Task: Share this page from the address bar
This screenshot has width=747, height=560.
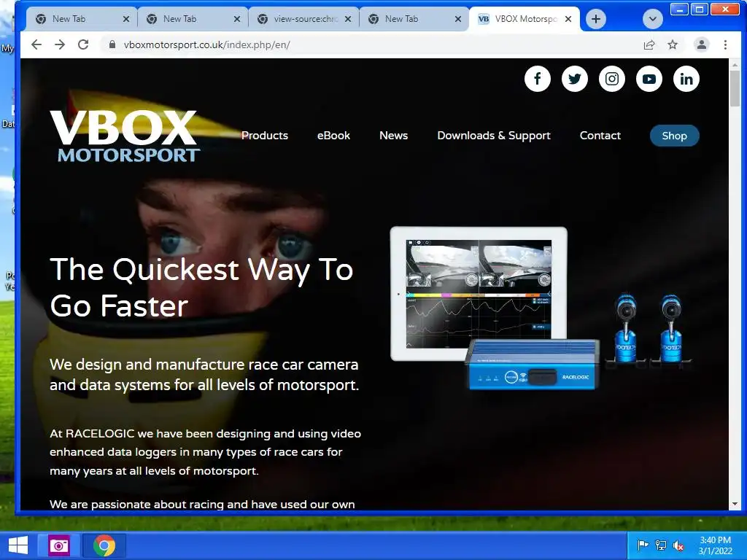Action: [x=649, y=44]
